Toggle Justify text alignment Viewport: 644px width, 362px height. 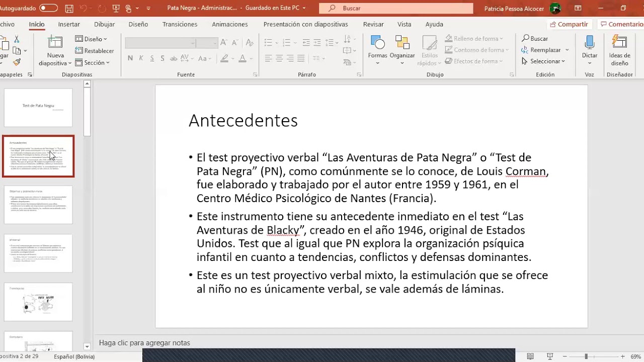(301, 59)
